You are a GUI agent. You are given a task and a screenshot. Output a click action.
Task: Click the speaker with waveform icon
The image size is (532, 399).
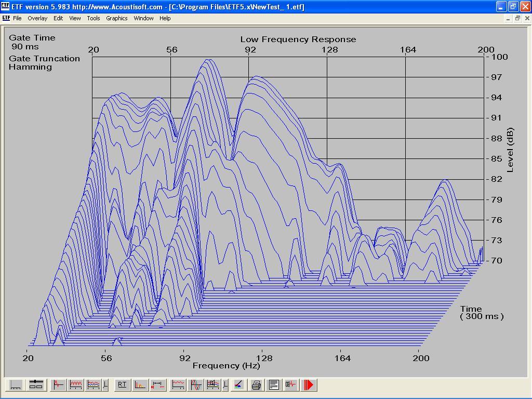click(291, 385)
